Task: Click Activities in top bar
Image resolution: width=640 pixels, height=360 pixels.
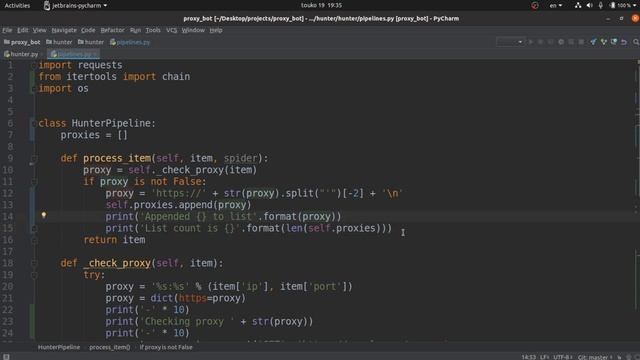Action: [17, 5]
